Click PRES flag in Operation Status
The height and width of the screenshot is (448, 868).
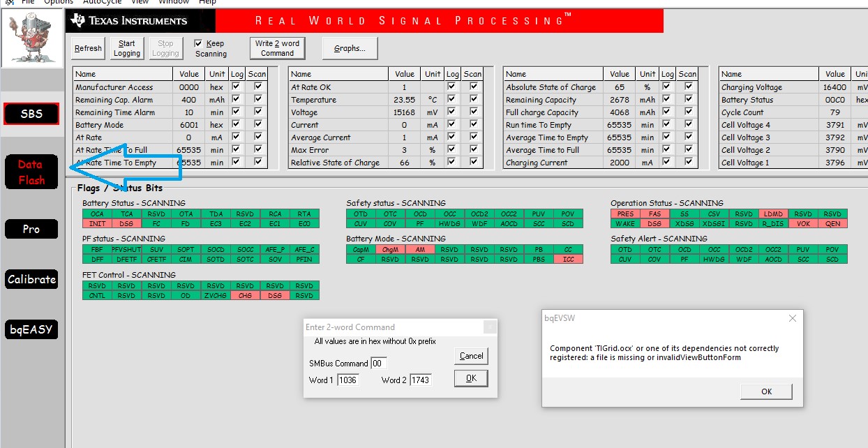click(625, 214)
